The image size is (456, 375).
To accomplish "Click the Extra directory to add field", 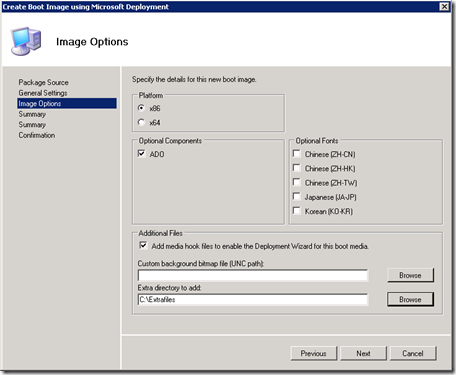I will pos(253,299).
